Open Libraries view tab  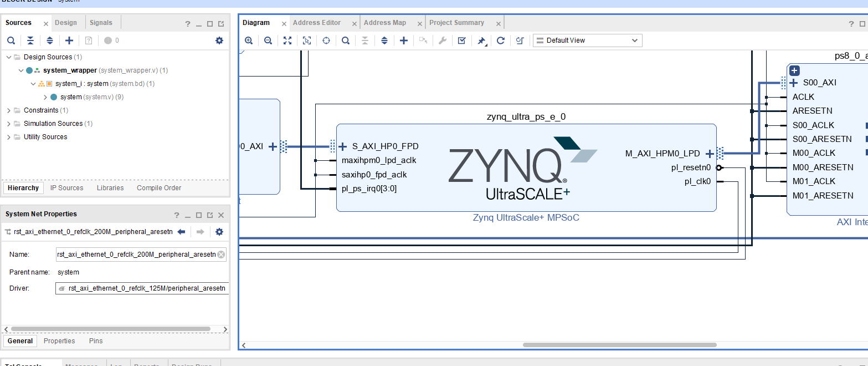pyautogui.click(x=110, y=188)
